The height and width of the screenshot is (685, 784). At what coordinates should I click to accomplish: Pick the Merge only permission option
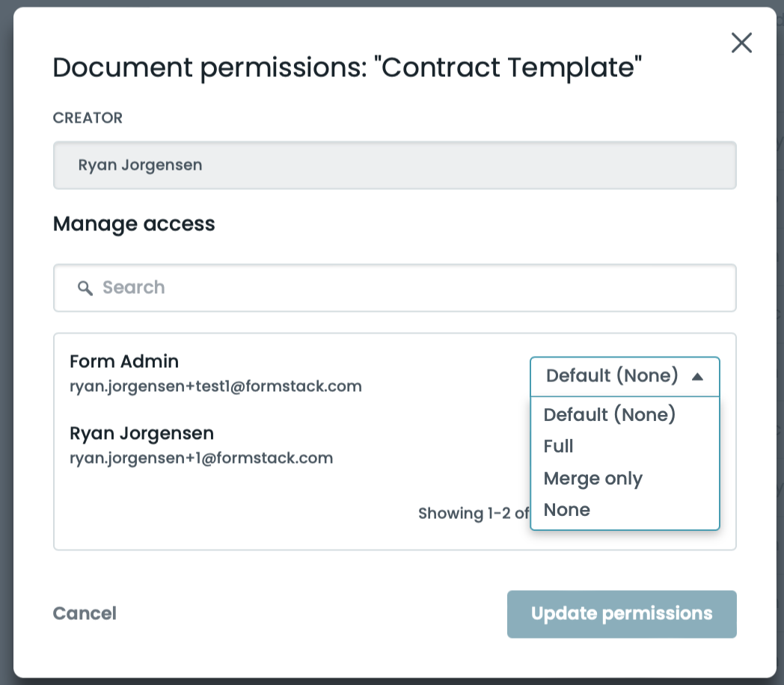click(593, 479)
